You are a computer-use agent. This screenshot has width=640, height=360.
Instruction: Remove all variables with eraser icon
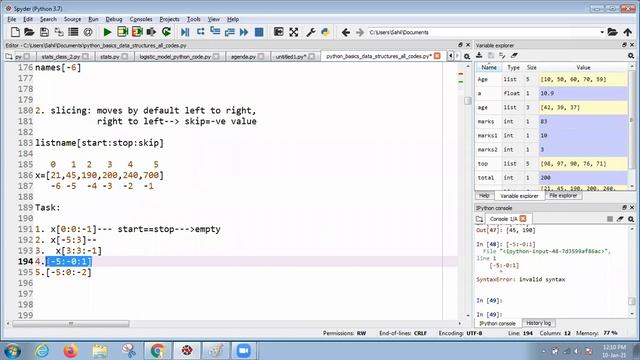tap(514, 56)
